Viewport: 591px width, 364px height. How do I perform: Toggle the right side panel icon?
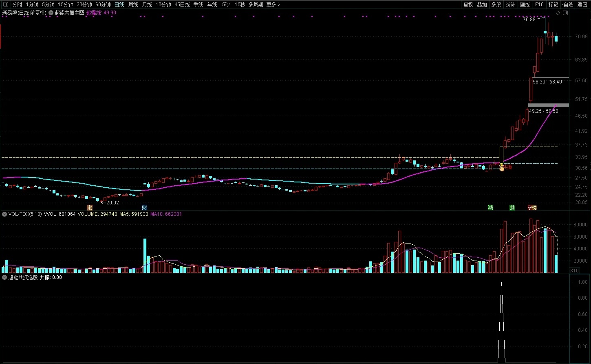[565, 13]
